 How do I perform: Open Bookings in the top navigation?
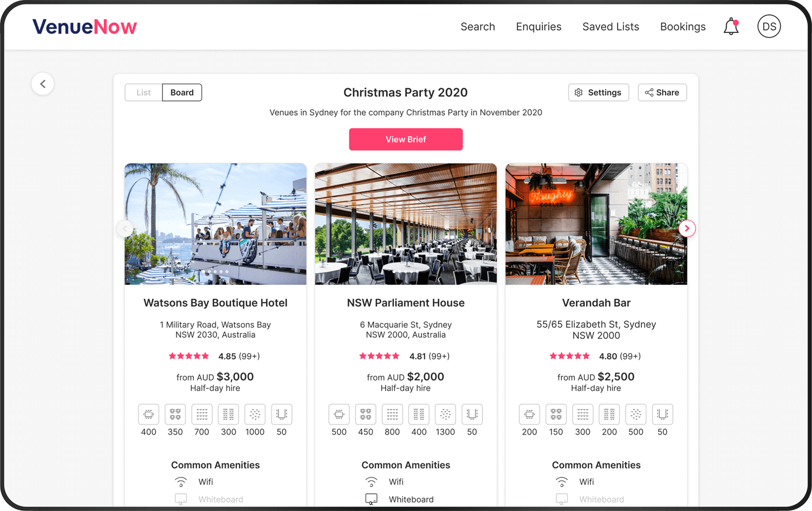683,27
